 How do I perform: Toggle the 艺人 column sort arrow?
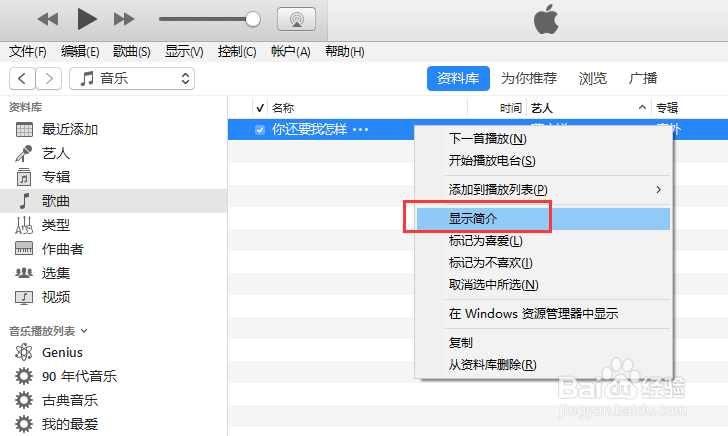(x=643, y=107)
